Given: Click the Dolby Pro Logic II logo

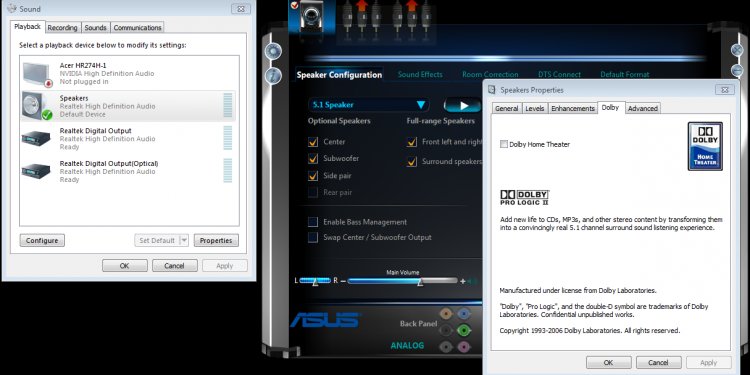Looking at the screenshot, I should point(525,198).
